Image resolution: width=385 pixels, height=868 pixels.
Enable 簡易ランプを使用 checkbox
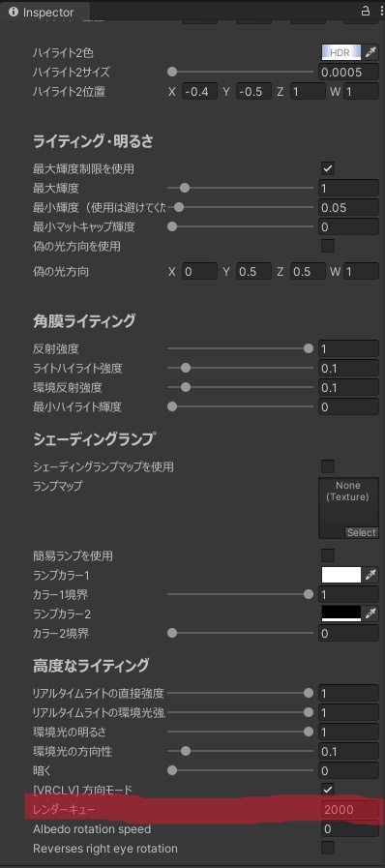click(328, 555)
